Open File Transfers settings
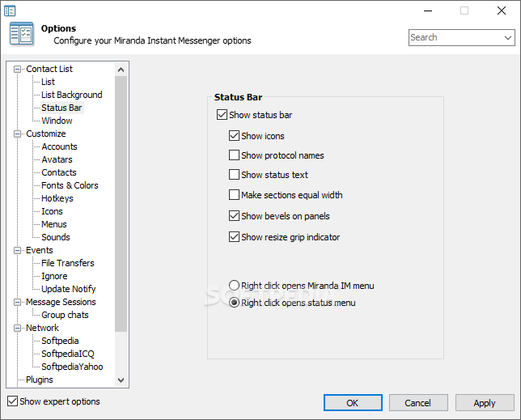 (68, 263)
